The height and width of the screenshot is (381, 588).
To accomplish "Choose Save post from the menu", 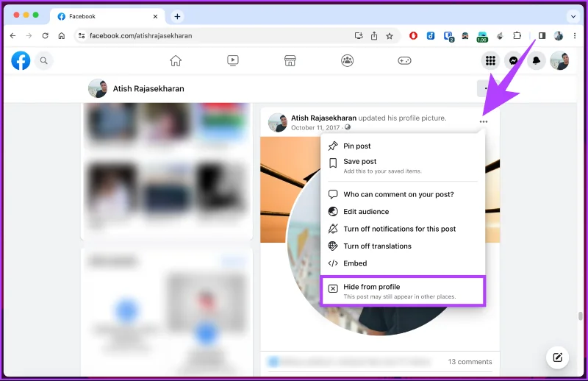I will pos(403,165).
